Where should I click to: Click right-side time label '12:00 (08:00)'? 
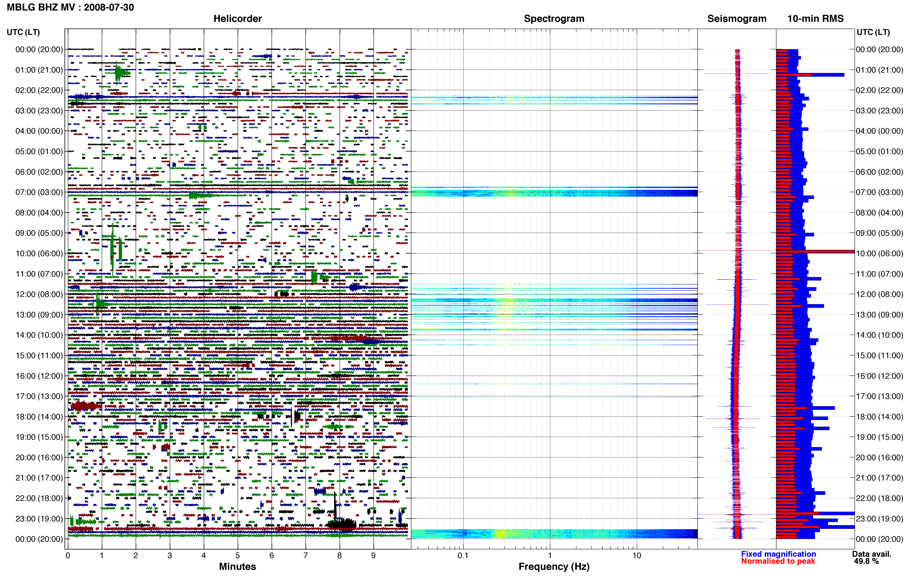tap(879, 294)
